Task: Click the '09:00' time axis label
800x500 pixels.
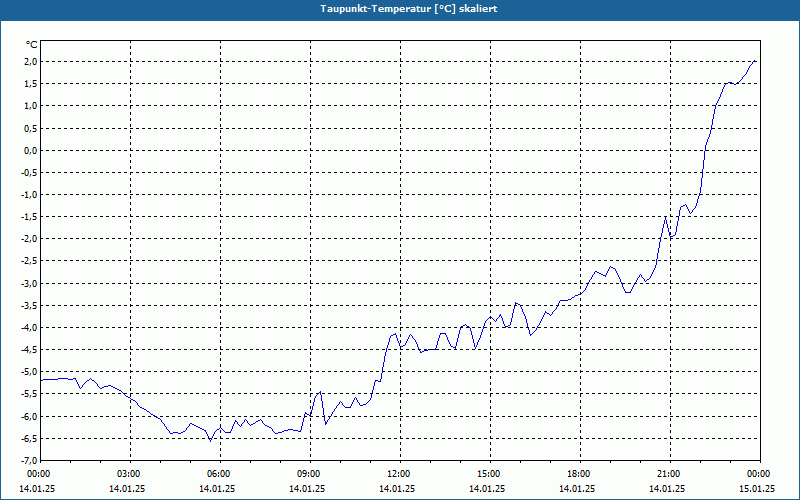Action: point(310,474)
